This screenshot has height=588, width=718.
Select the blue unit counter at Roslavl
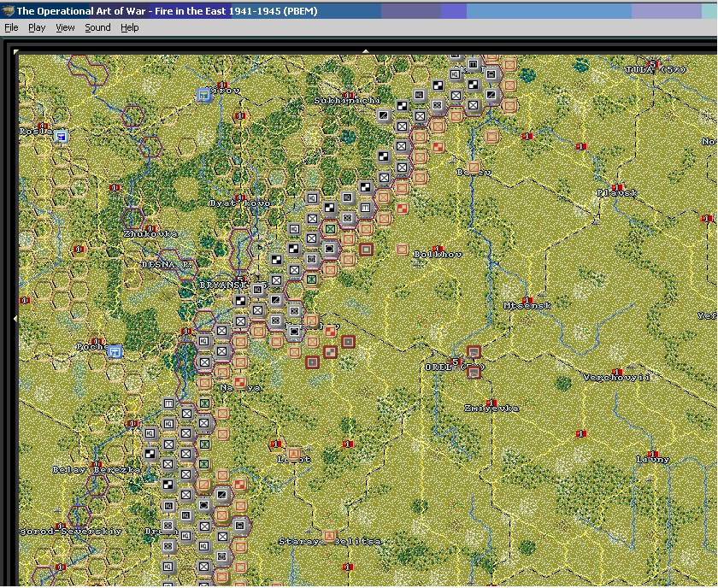[61, 137]
